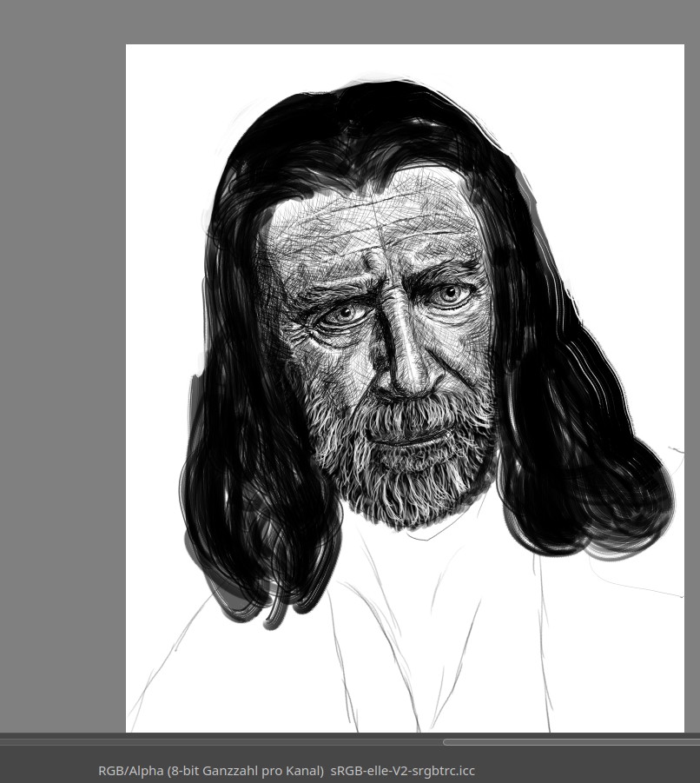Click the horizontal scrollbar thumb
Image resolution: width=700 pixels, height=783 pixels.
click(x=571, y=742)
